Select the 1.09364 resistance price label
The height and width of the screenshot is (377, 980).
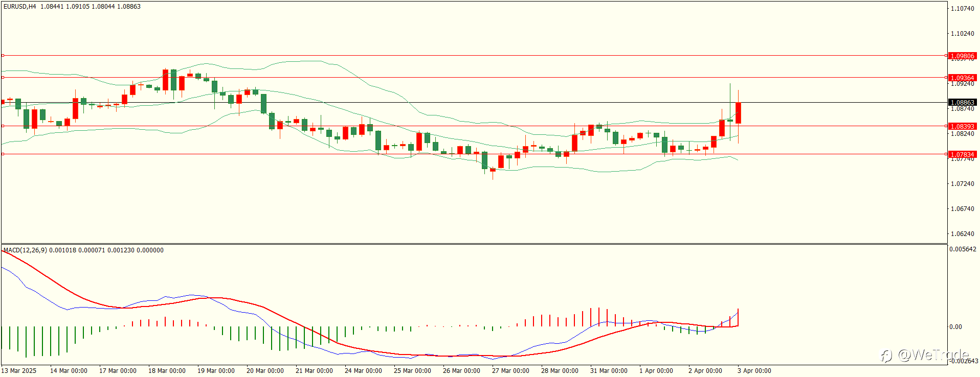click(x=962, y=78)
